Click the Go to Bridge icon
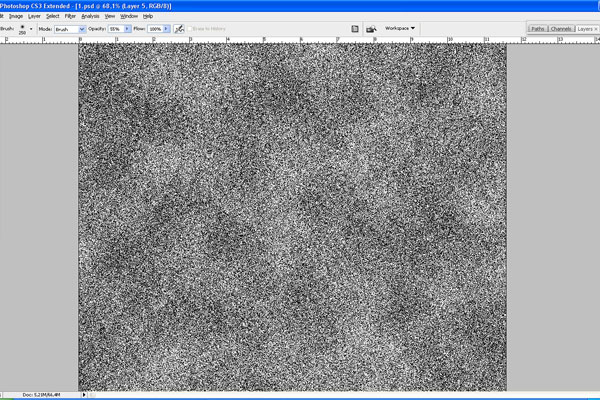 point(355,29)
